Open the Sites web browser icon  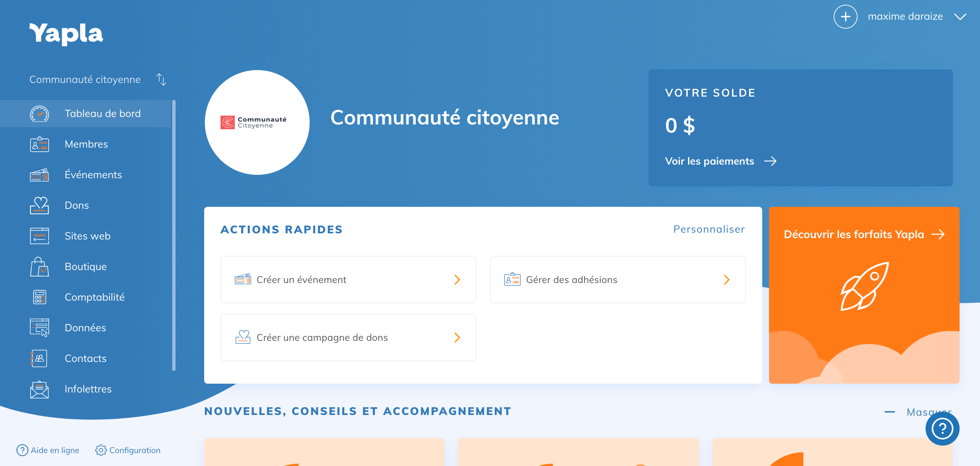pos(39,236)
